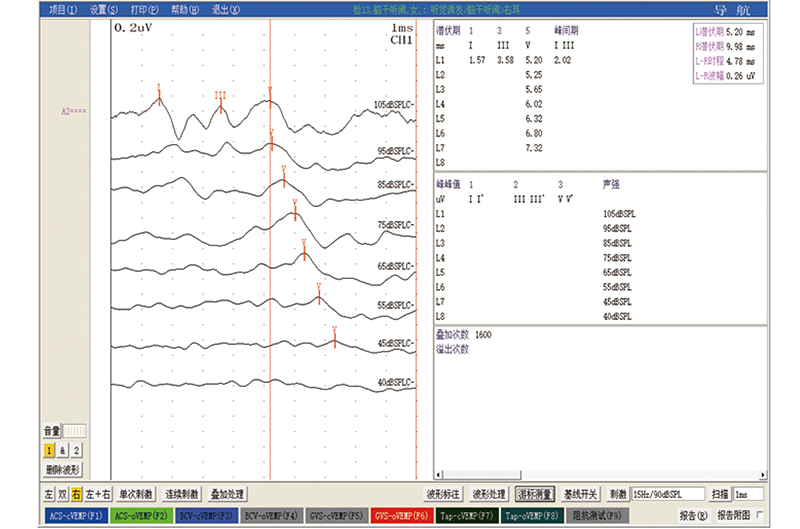Toggle the 右 right ear button

pos(76,494)
